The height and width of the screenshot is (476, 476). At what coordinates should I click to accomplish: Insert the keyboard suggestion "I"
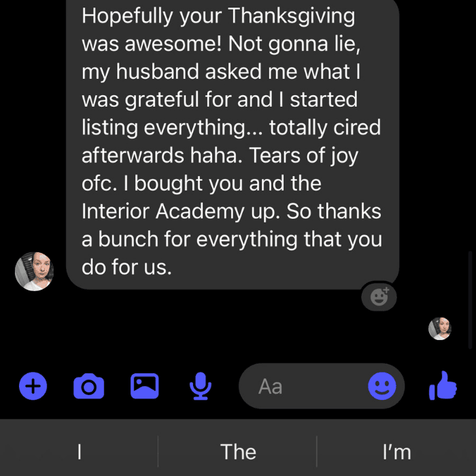click(80, 452)
